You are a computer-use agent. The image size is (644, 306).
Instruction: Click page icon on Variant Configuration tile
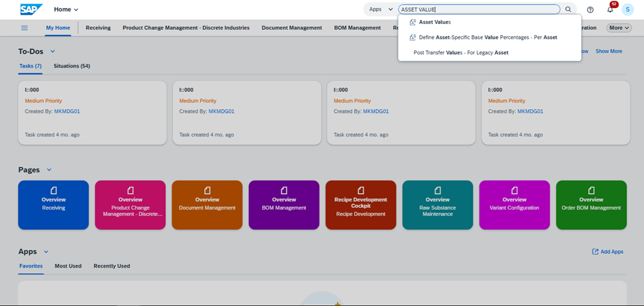pos(515,190)
